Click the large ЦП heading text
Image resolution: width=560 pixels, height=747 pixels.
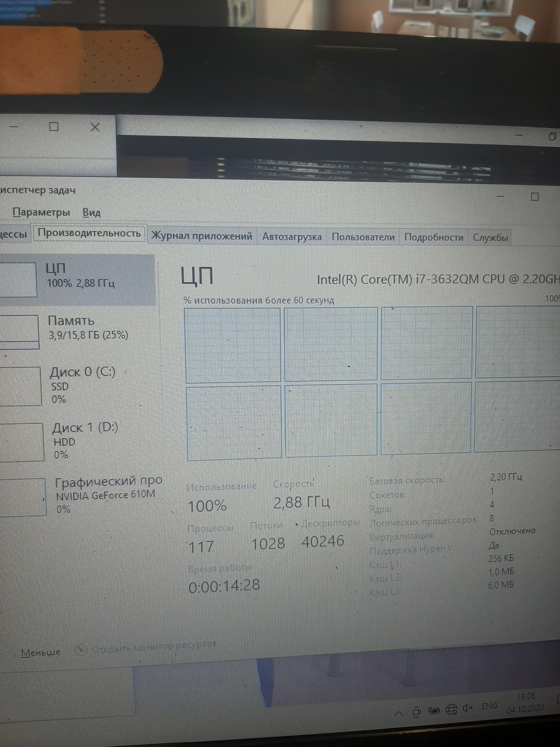(197, 277)
